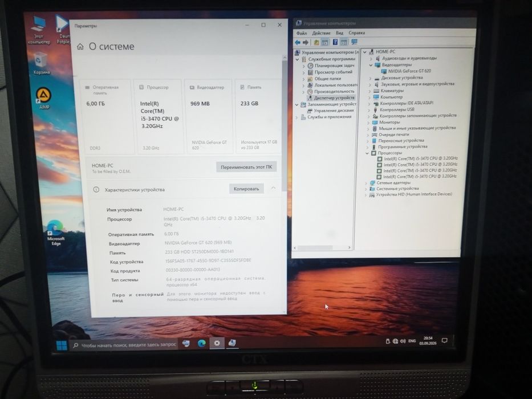Click the Up folder toolbar icon
532x399 pixels.
(316, 42)
